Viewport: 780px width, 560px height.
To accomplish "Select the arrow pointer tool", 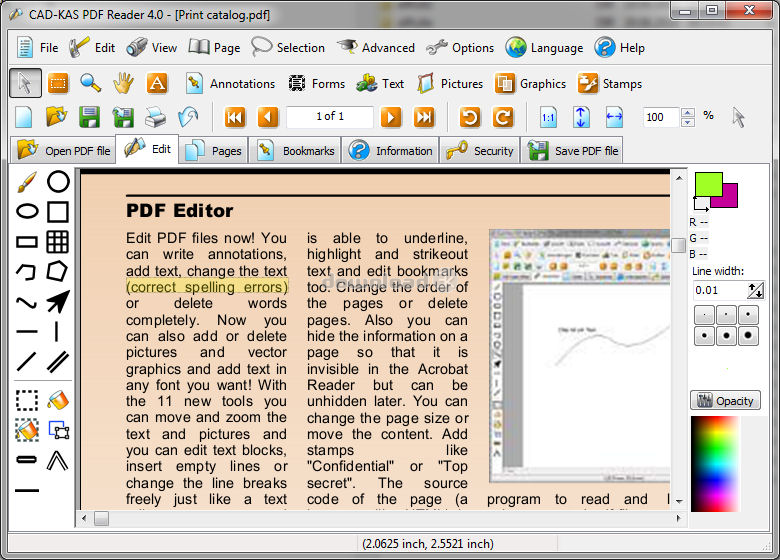I will (25, 83).
